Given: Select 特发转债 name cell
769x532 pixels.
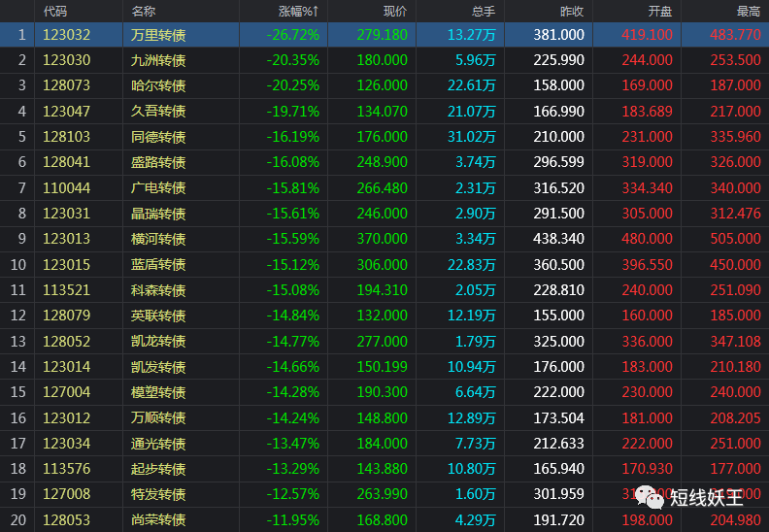Looking at the screenshot, I should pos(158,494).
